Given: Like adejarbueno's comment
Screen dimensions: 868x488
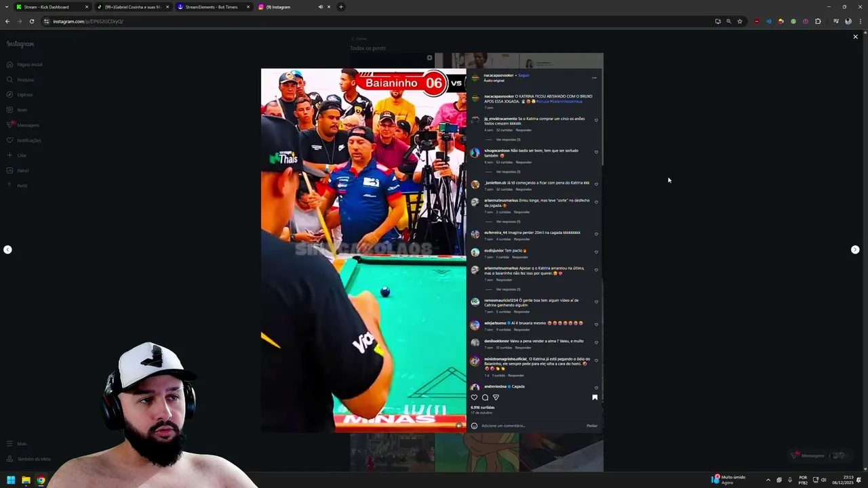Looking at the screenshot, I should (x=596, y=324).
